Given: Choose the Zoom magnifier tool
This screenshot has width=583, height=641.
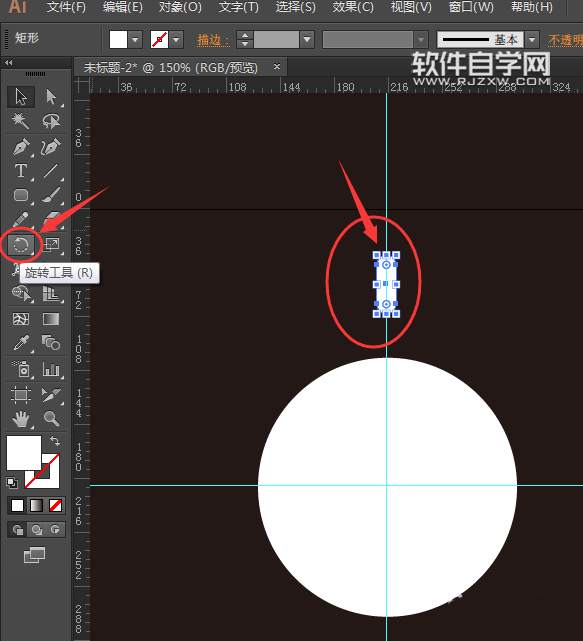Looking at the screenshot, I should point(51,419).
